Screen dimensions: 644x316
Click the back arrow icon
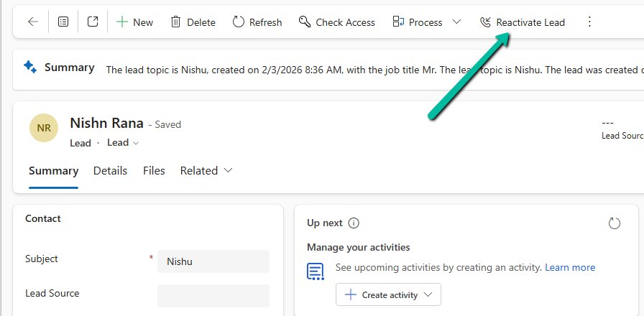click(33, 22)
